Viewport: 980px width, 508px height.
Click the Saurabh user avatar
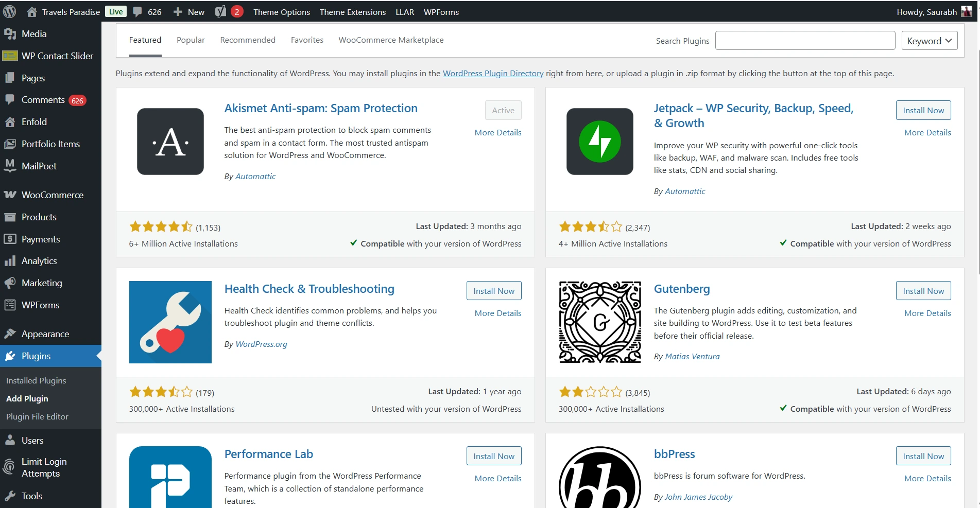click(966, 12)
